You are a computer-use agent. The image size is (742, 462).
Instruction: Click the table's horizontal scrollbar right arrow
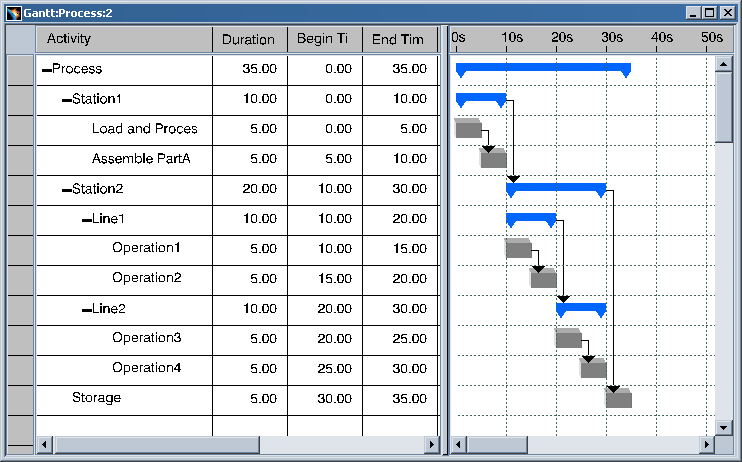(431, 444)
